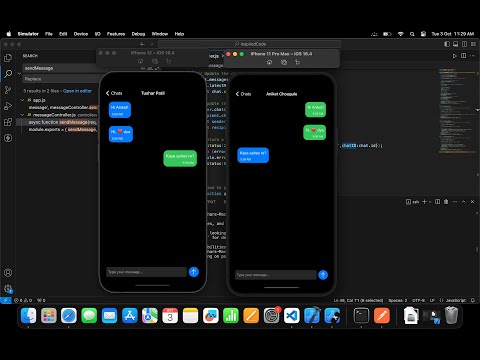Screen dimensions: 480x360
Task: Add new terminal with plus icon
Action: (x=424, y=202)
